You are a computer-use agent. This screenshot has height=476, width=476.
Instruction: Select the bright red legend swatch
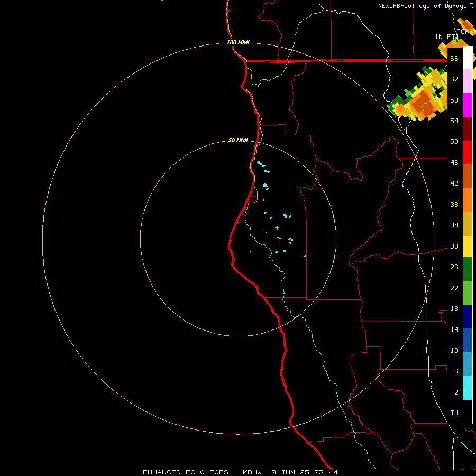[x=467, y=152]
